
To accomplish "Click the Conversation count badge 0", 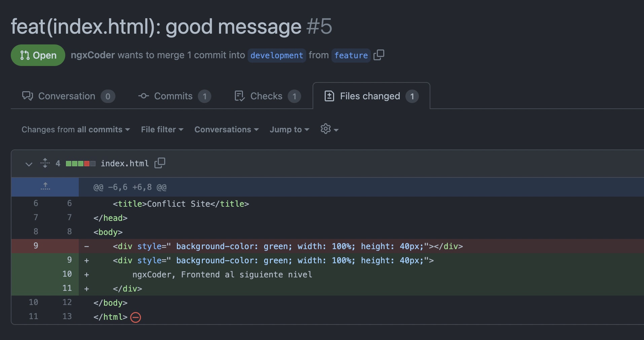I will (108, 96).
